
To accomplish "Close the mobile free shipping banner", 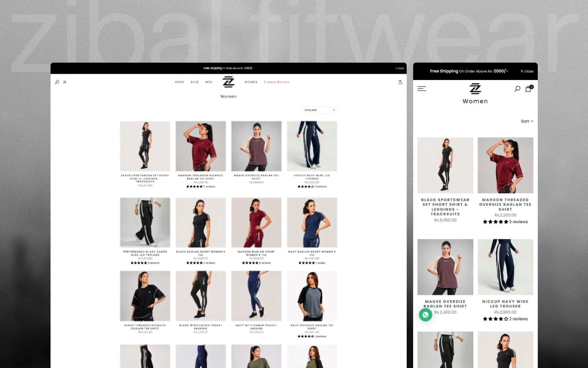I will click(x=527, y=71).
